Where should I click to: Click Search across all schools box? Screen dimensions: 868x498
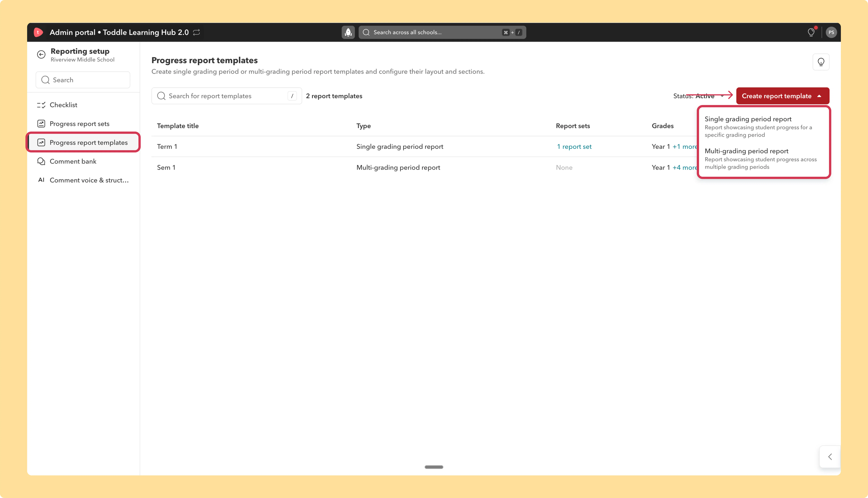click(442, 32)
